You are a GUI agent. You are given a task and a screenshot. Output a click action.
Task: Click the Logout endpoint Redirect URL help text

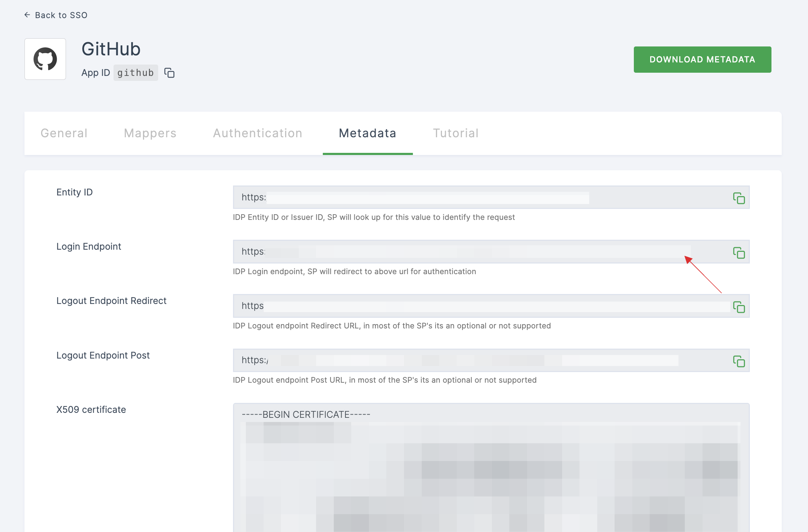[392, 326]
